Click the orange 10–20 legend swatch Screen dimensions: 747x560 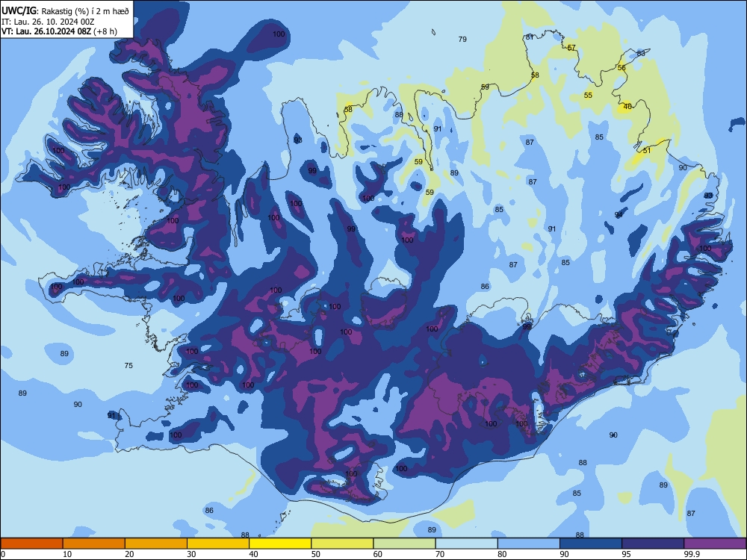[x=94, y=544]
